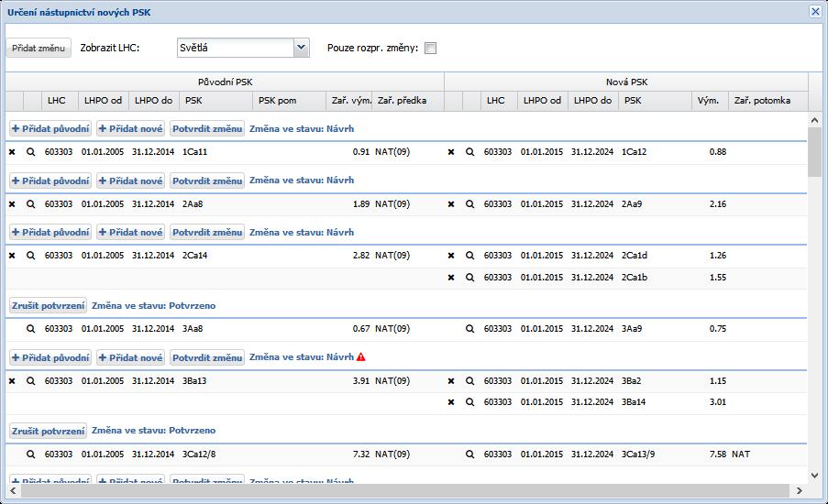Select the NAT value in row 3Ca13/9
Viewport: 828px width, 504px height.
click(741, 455)
